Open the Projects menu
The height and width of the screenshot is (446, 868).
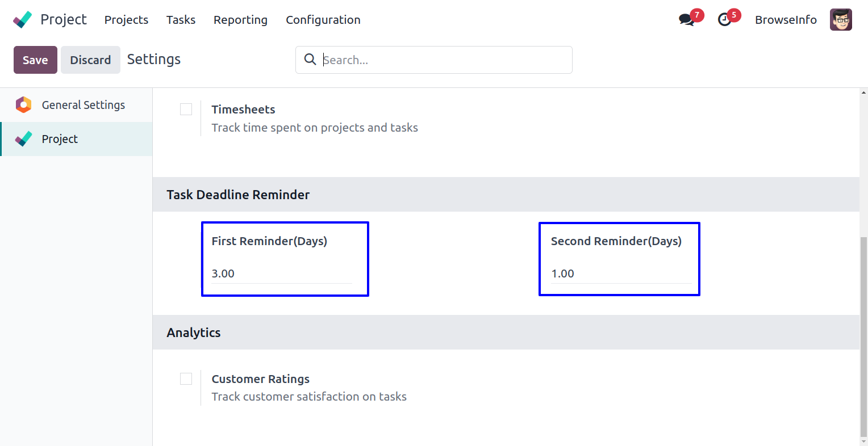[x=126, y=20]
